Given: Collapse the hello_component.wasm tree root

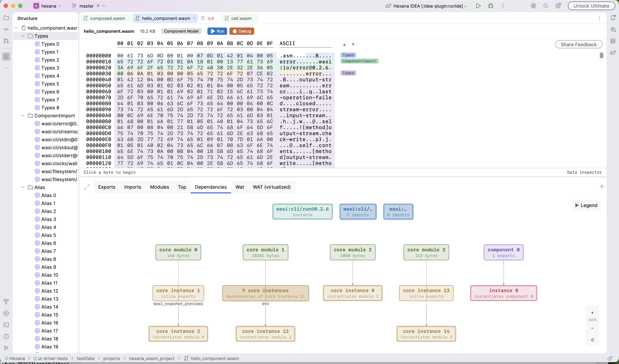Looking at the screenshot, I should pyautogui.click(x=16, y=28).
